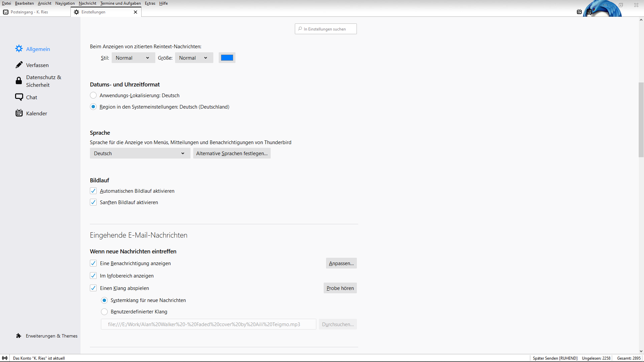Screen dimensions: 644x362
Task: Click Alternative Sprachen festlegen button
Action: [232, 154]
